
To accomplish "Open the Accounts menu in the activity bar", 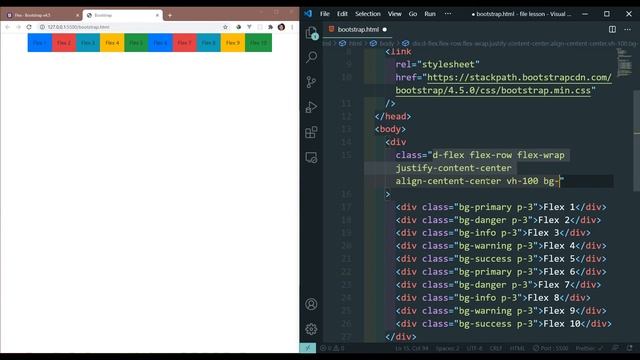I will (x=311, y=304).
